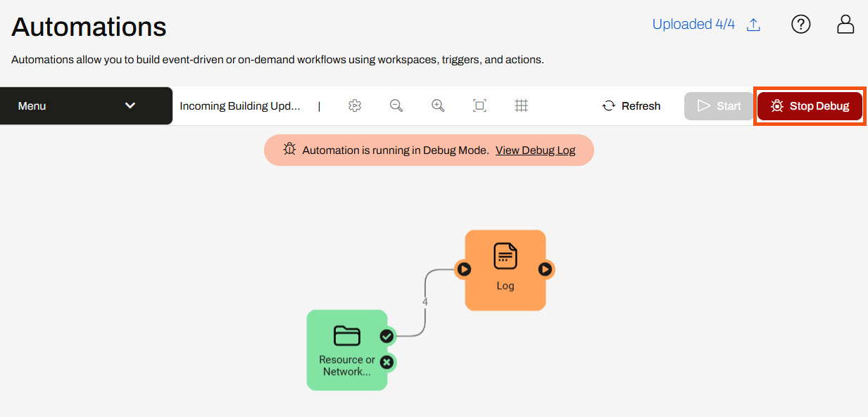Click the Refresh button

pyautogui.click(x=631, y=106)
